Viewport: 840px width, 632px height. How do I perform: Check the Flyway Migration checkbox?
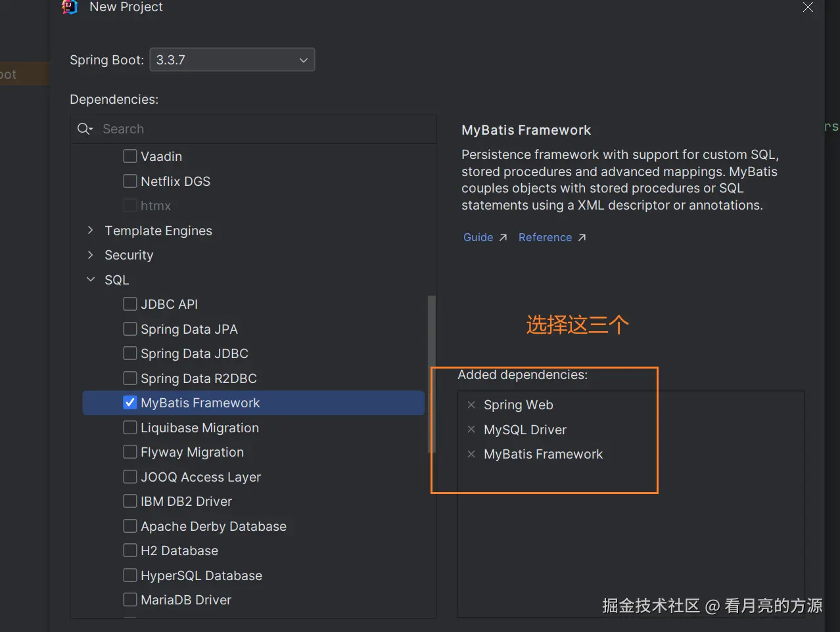[x=130, y=452]
